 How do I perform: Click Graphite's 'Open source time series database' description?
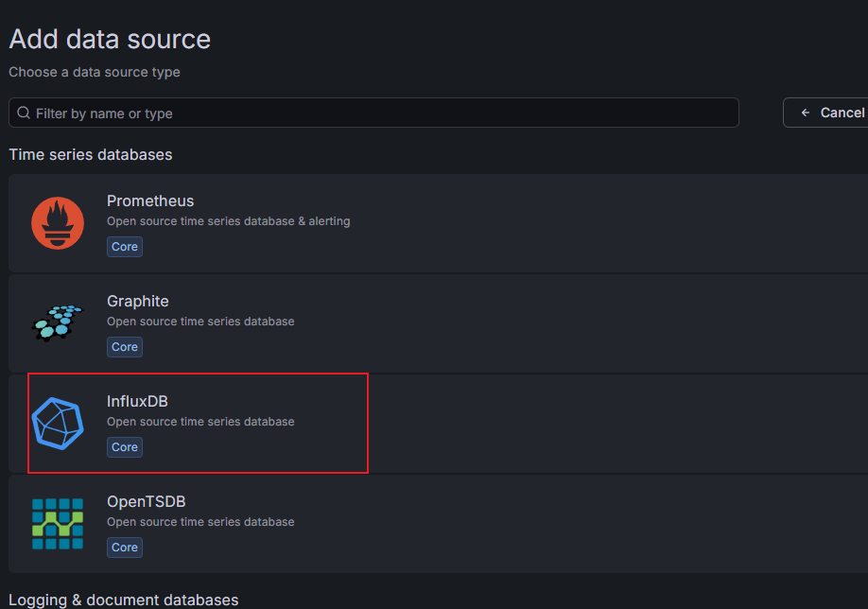(x=200, y=322)
